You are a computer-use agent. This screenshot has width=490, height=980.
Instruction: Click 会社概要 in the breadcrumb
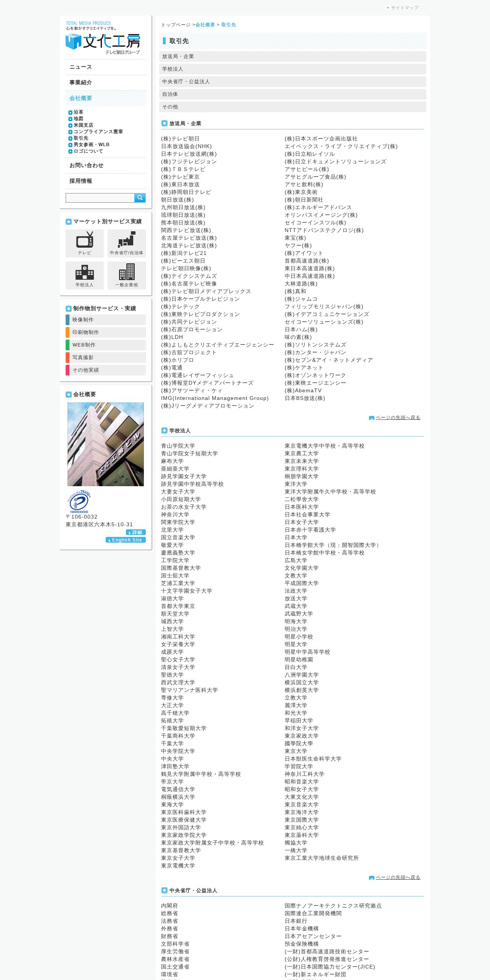[205, 25]
